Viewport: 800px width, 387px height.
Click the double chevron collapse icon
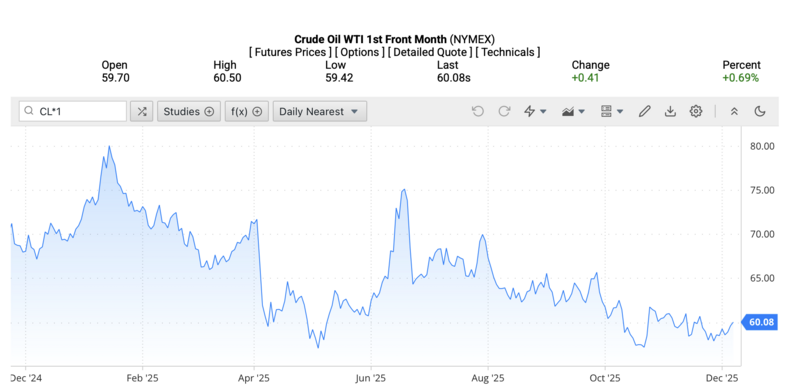[x=734, y=111]
